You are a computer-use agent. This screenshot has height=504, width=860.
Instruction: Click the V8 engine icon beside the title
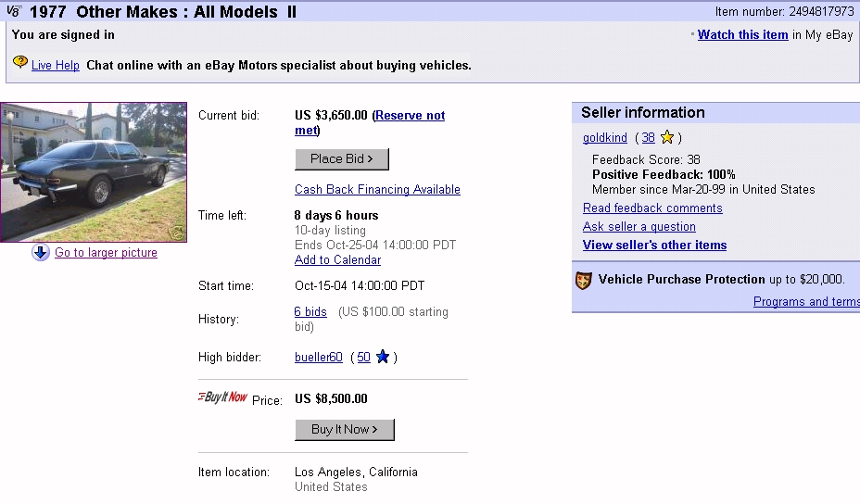(13, 12)
